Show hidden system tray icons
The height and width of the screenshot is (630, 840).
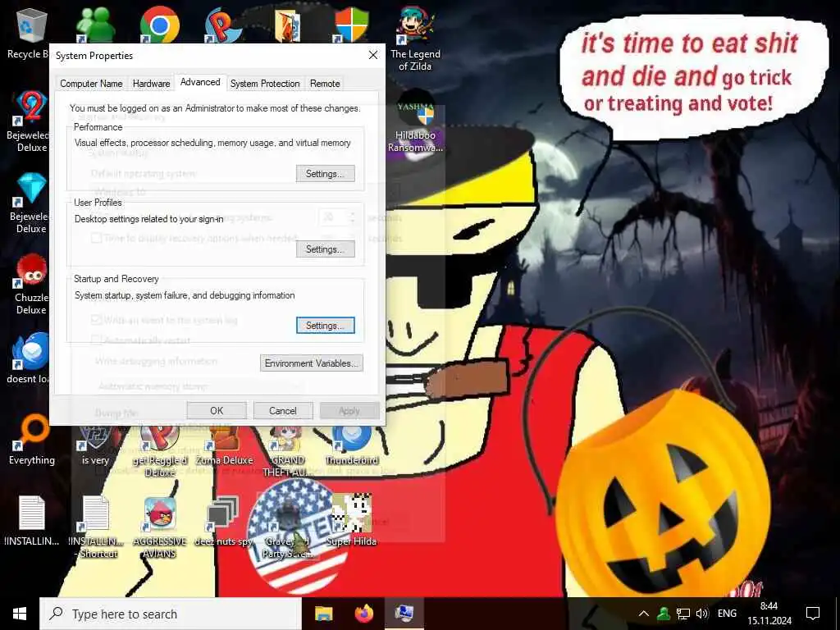[644, 614]
